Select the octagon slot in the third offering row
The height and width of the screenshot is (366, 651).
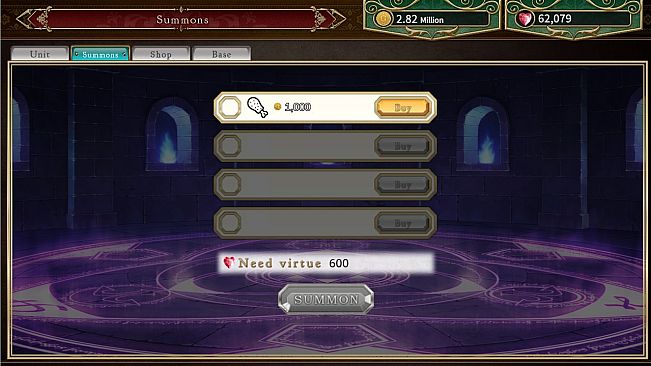230,184
